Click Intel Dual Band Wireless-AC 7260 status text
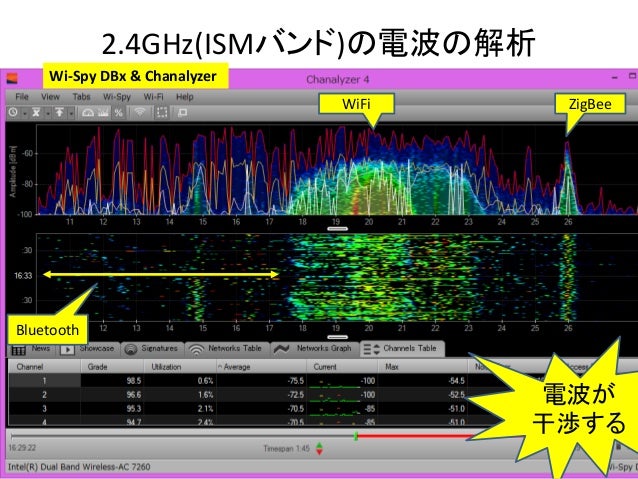Screen dimensions: 638x479 pyautogui.click(x=79, y=467)
